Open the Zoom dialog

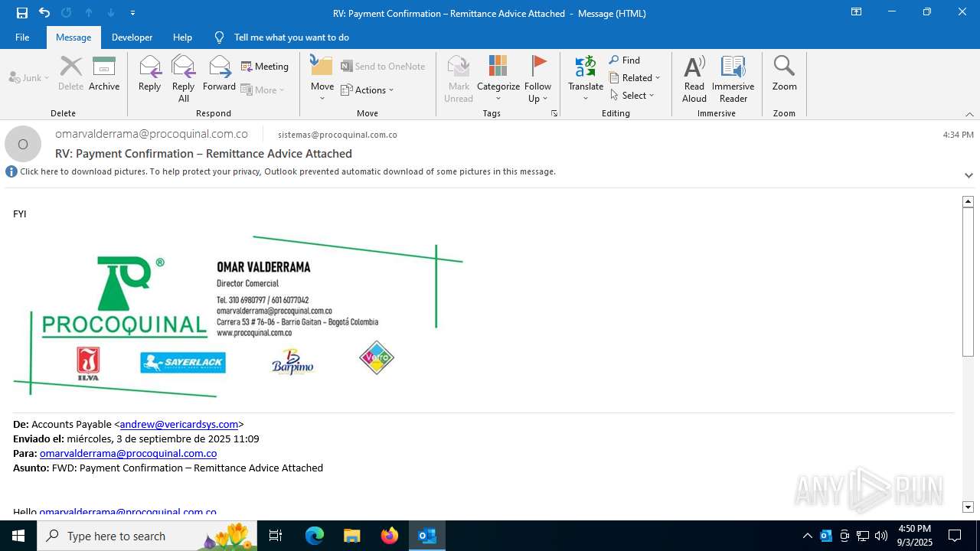point(784,74)
